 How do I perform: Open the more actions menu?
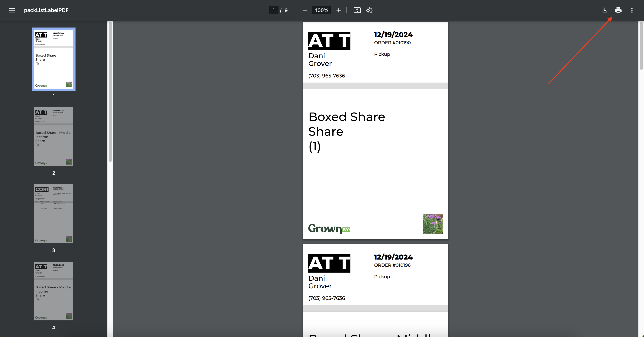point(632,10)
